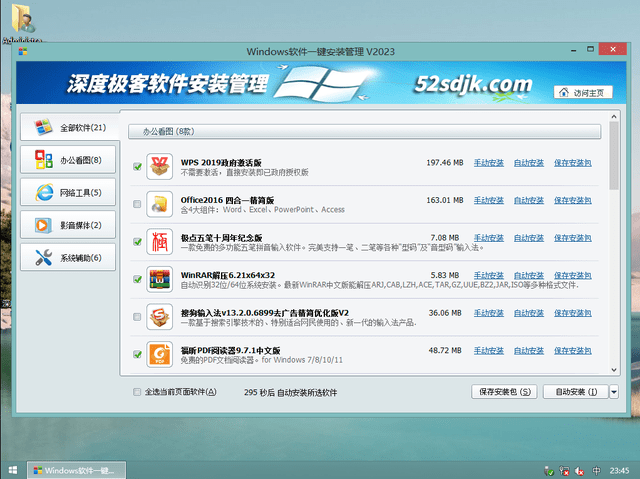Switch to 办公看图(8) category
Screen dimensions: 640x479
(68, 160)
